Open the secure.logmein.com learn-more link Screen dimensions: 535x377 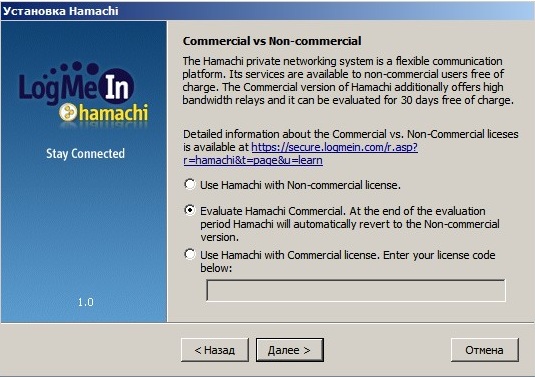coord(300,154)
